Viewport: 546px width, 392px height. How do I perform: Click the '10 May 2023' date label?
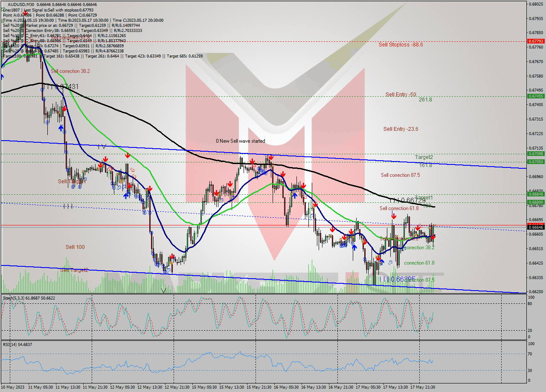pos(13,387)
